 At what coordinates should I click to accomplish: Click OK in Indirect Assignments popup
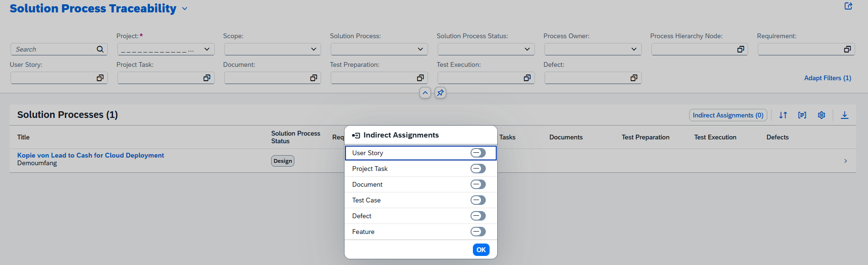point(481,250)
